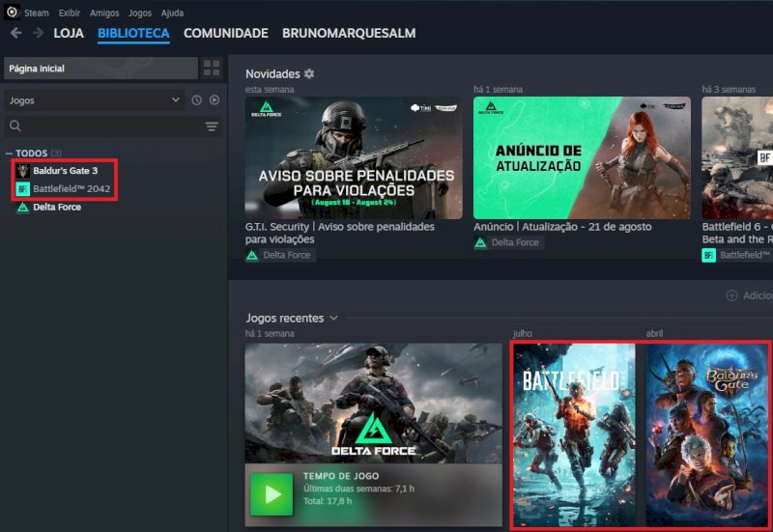Click the plus icon beside Adicionar
This screenshot has width=773, height=532.
point(731,295)
